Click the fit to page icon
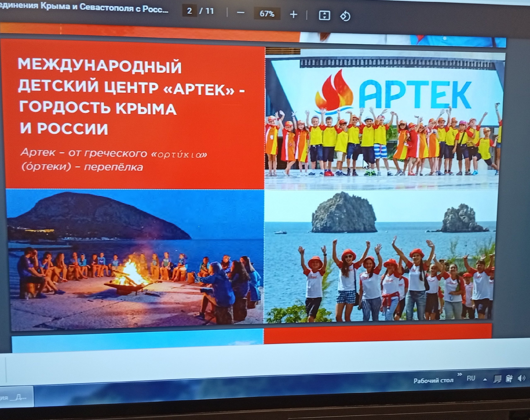This screenshot has height=420, width=530. [324, 16]
